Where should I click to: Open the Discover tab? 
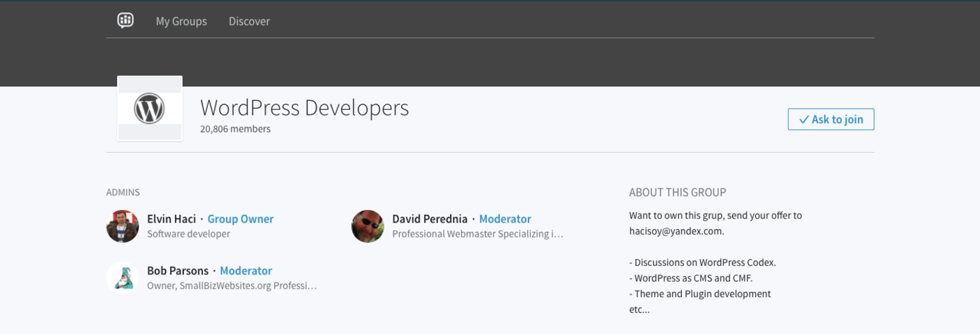[249, 21]
